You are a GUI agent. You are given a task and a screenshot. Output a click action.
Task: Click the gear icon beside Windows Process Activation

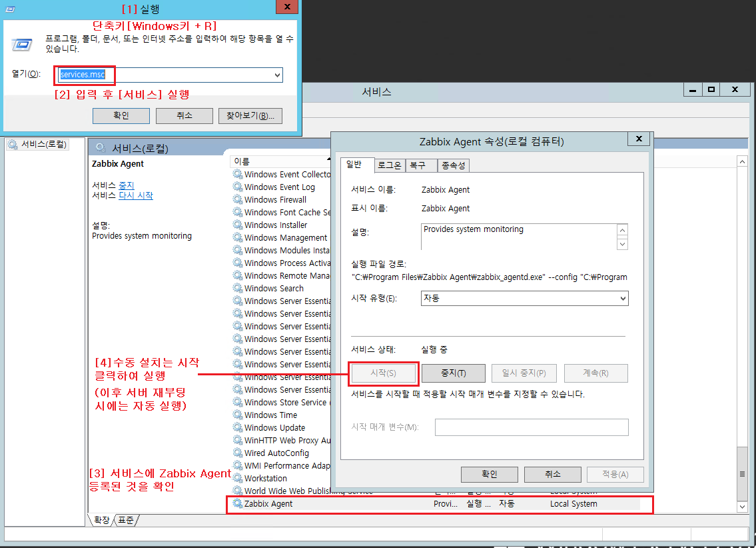point(238,263)
